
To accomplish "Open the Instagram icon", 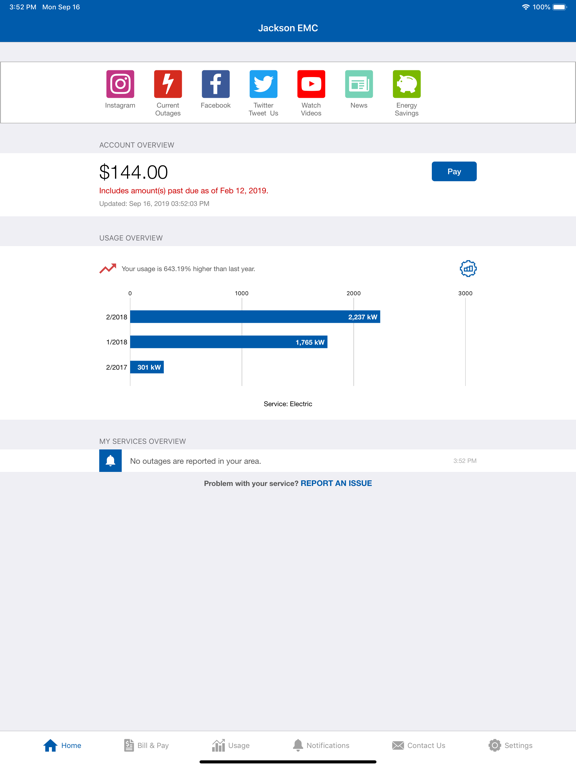I will pos(120,84).
